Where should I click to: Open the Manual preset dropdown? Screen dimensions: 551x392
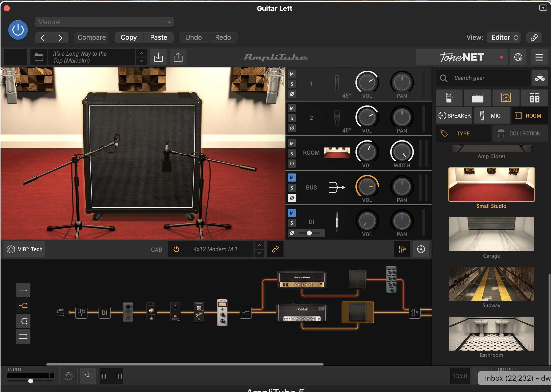(104, 22)
